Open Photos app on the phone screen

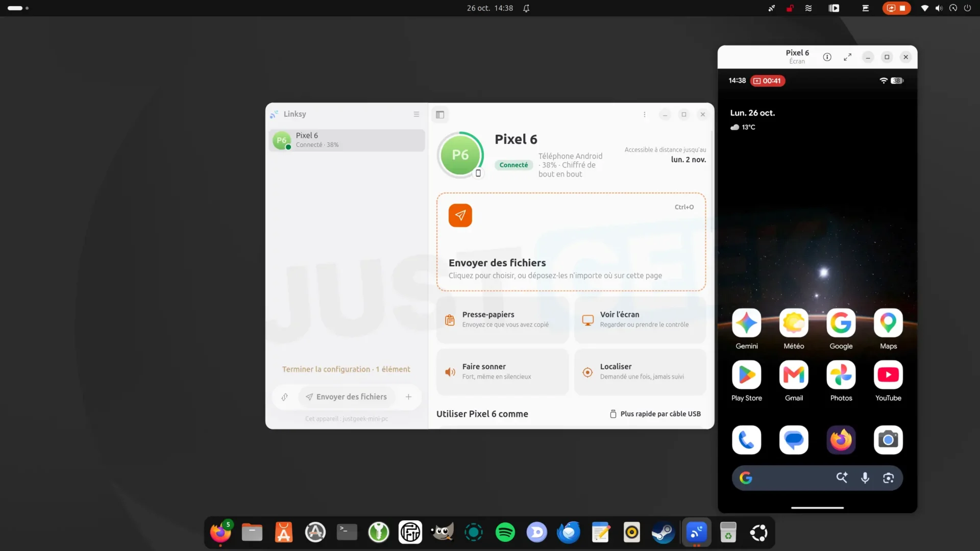coord(841,381)
